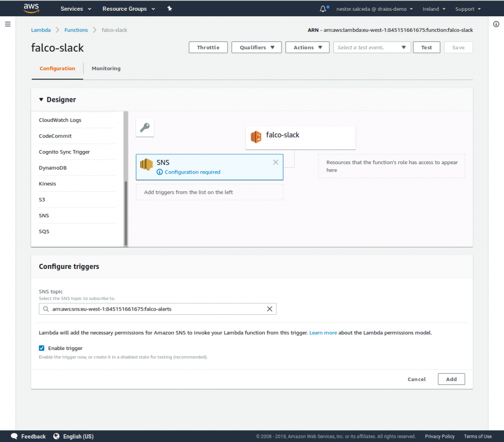Click the hamburger menu icon
This screenshot has height=442, width=504.
point(7,24)
